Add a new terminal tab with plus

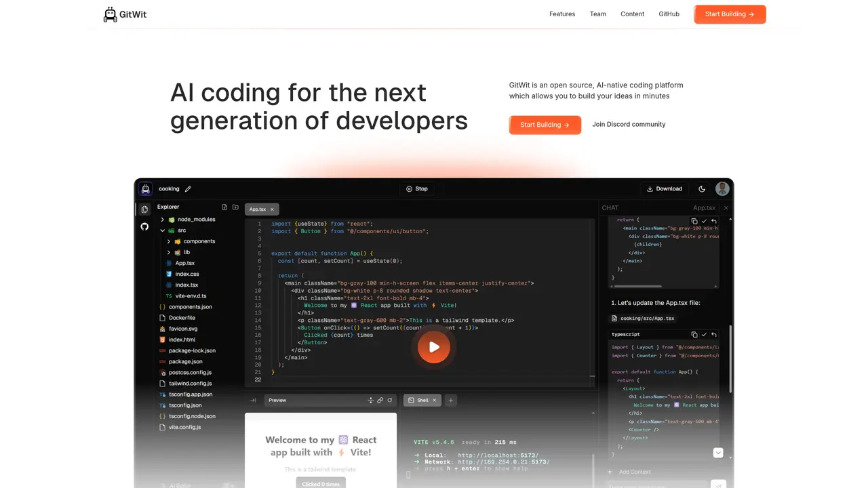[450, 401]
